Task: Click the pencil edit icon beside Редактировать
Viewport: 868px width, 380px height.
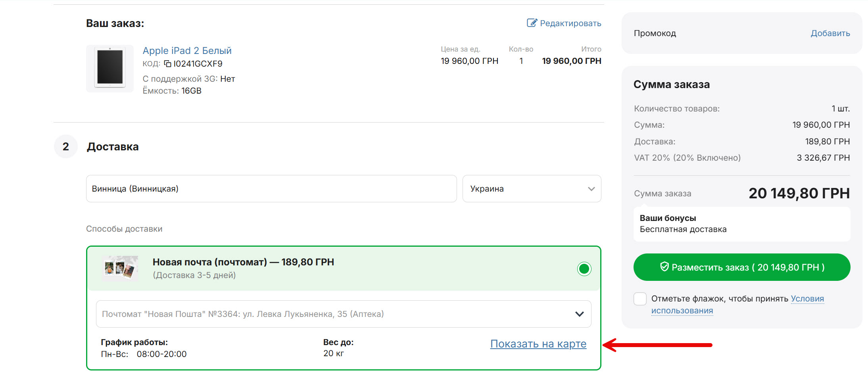Action: tap(532, 23)
